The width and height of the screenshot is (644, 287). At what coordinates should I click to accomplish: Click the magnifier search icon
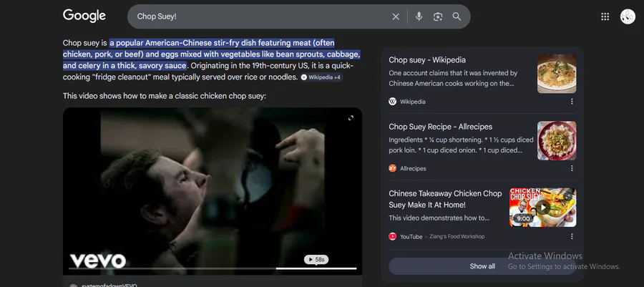457,16
